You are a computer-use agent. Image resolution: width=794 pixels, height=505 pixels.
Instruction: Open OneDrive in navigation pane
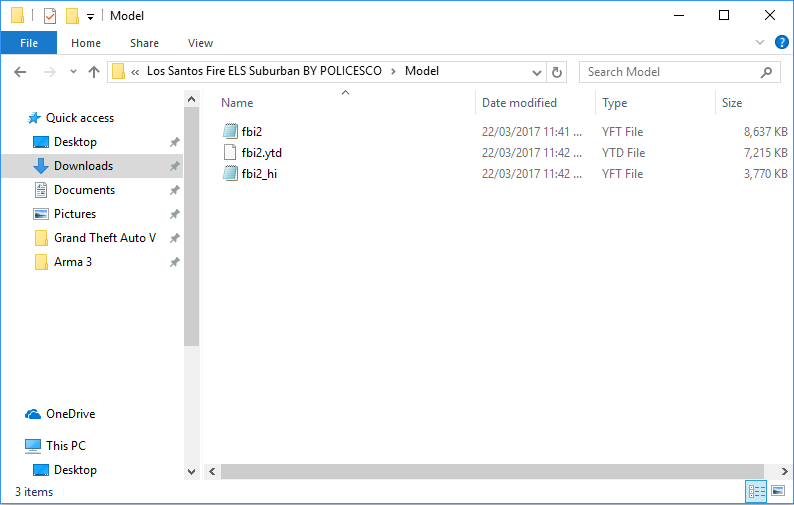pos(70,414)
